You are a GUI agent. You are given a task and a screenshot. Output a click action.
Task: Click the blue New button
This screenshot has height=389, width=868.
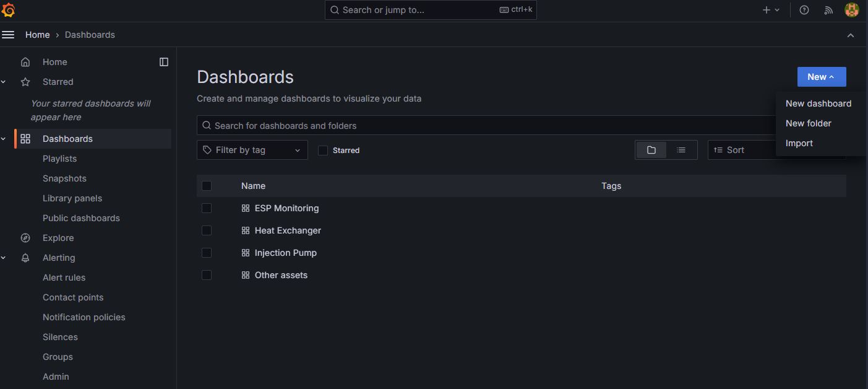point(821,77)
